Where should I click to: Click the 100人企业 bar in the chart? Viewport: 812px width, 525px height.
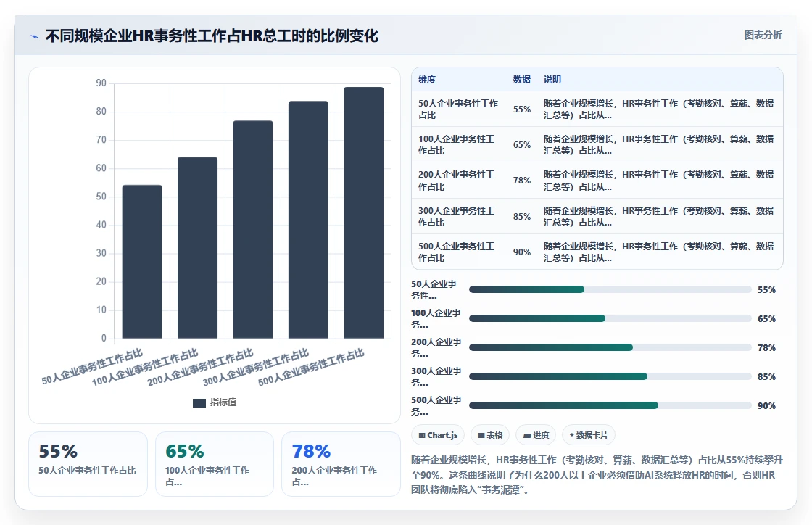[197, 248]
